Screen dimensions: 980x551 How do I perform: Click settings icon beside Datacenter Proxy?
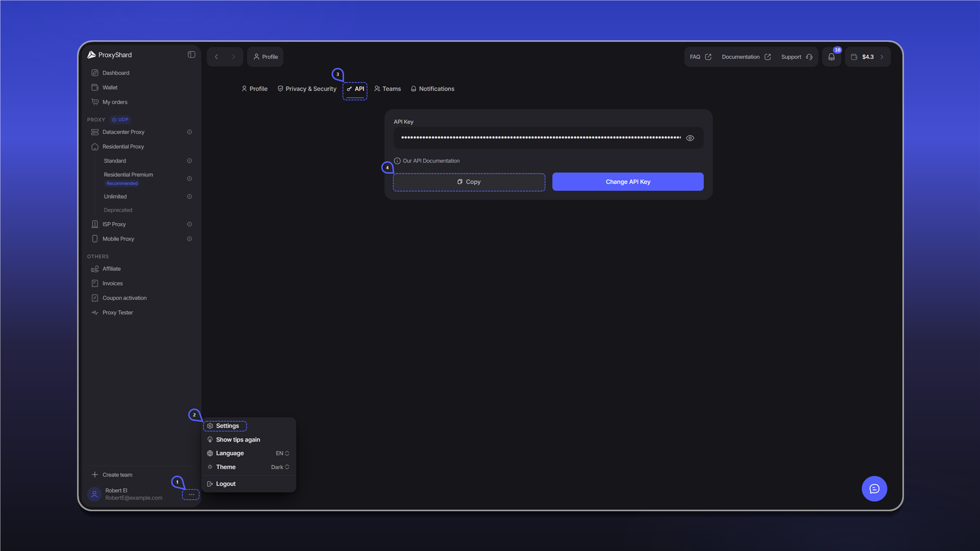pos(189,132)
